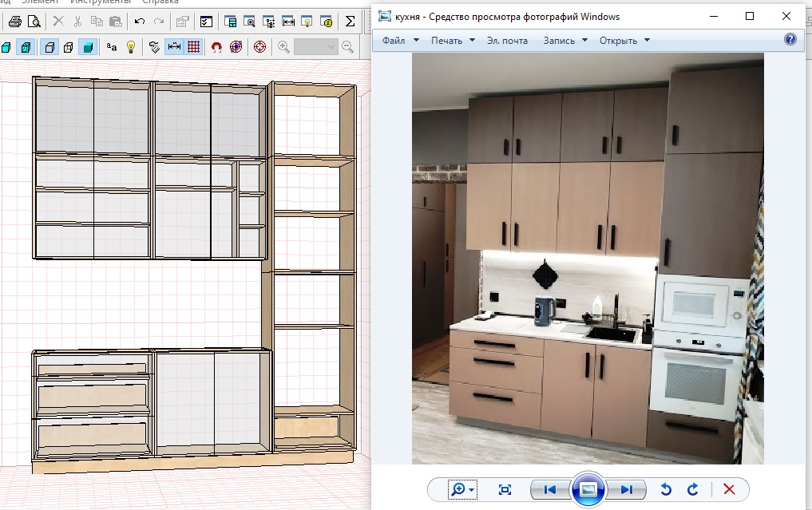Click the kitchen photo in viewer

click(588, 259)
